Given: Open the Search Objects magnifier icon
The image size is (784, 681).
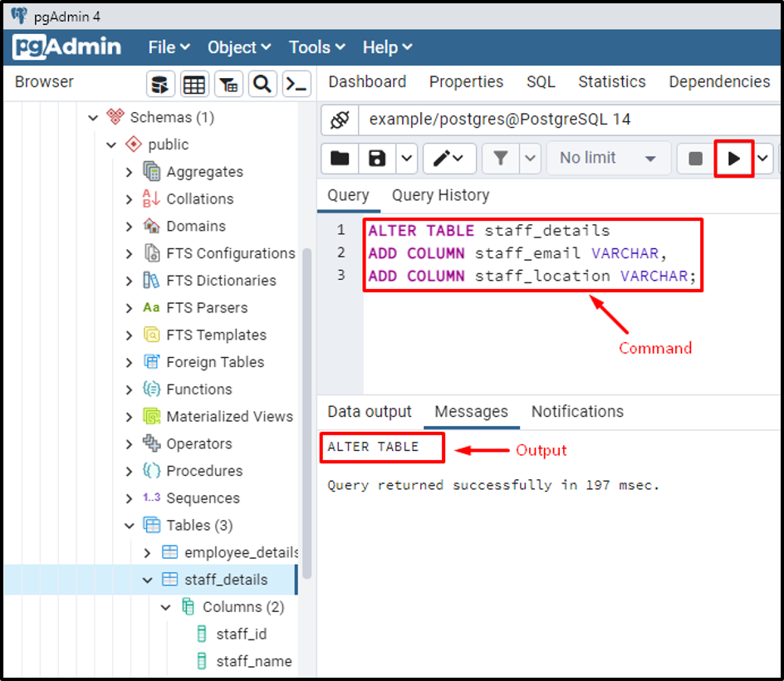Looking at the screenshot, I should click(x=262, y=84).
